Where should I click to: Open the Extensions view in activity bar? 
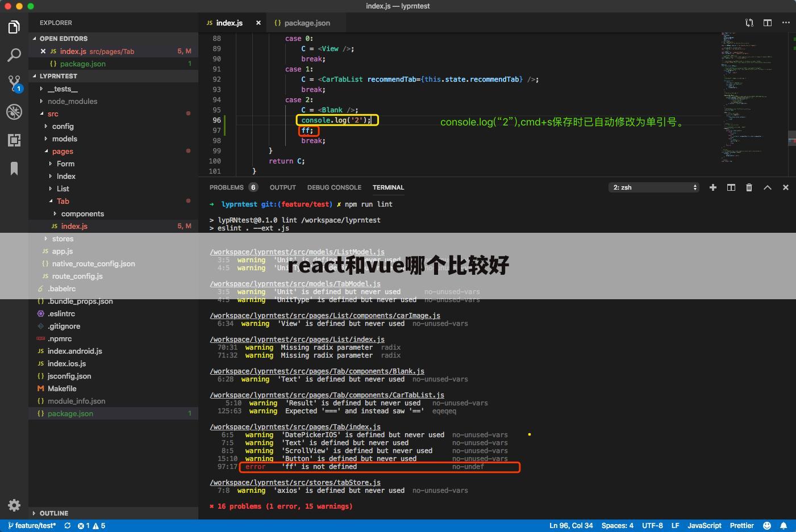pyautogui.click(x=14, y=140)
